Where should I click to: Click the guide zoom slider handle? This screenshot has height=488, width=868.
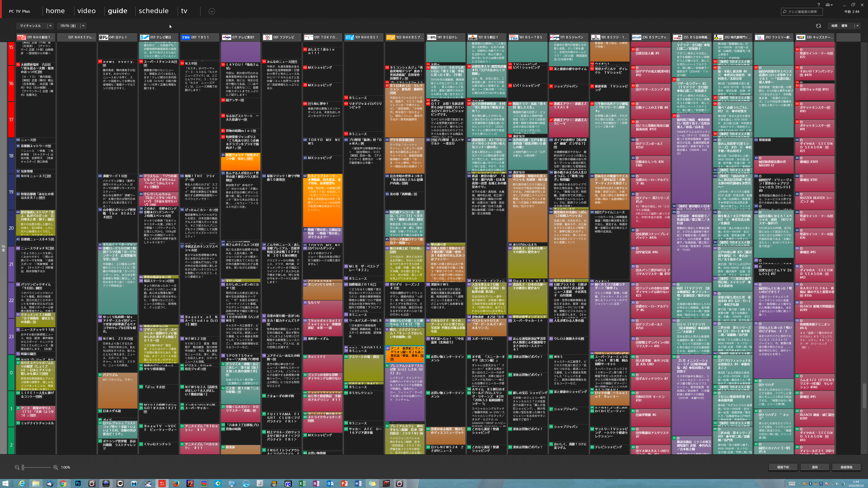tap(23, 467)
